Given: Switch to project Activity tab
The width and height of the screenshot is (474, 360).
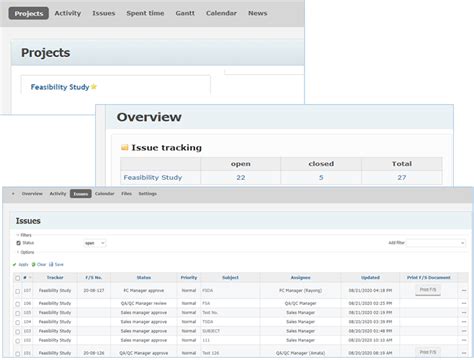Looking at the screenshot, I should click(58, 194).
